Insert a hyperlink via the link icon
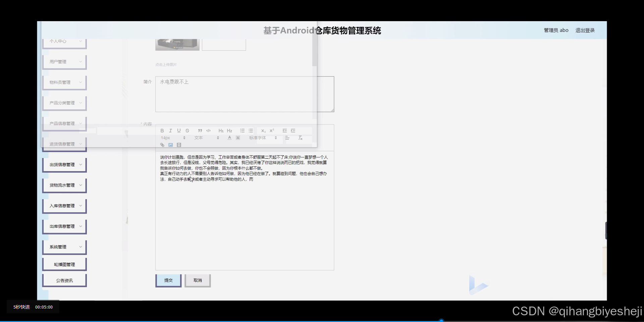Screen dimensions: 644x322 162,145
